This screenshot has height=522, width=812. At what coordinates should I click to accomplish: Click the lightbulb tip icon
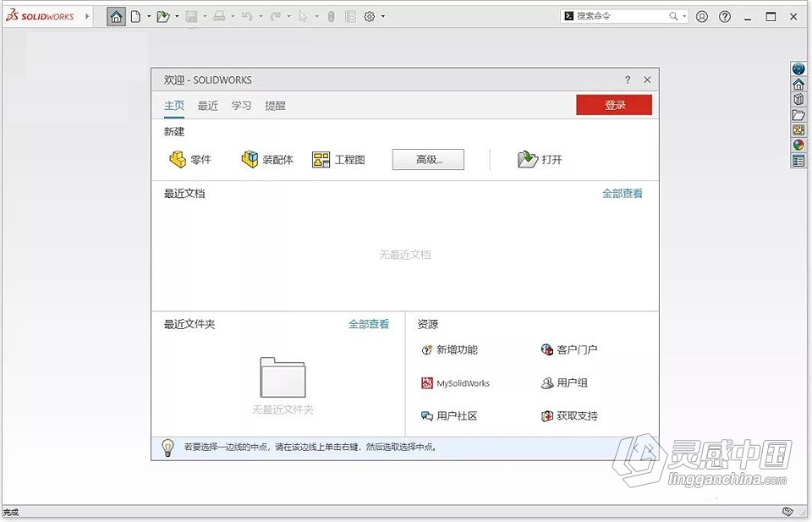[167, 448]
